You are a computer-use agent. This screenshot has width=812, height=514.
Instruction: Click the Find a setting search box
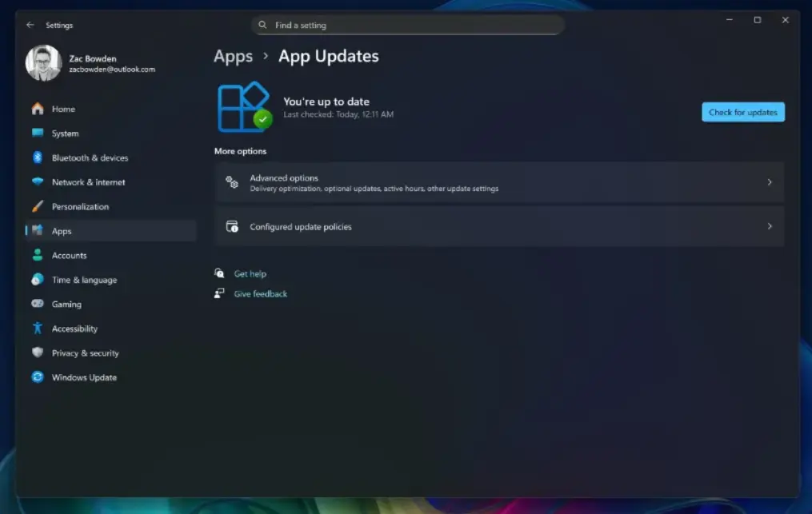[x=408, y=26]
